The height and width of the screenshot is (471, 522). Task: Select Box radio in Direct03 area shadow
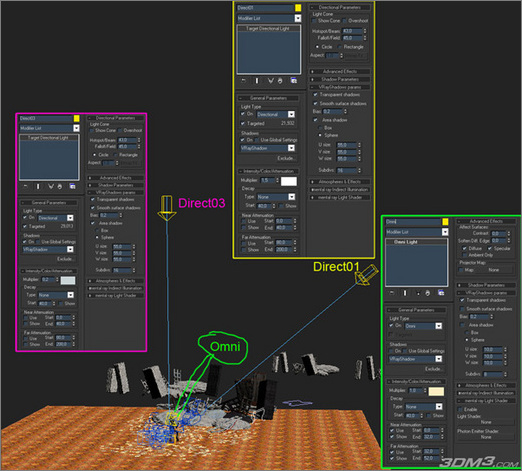pyautogui.click(x=97, y=230)
